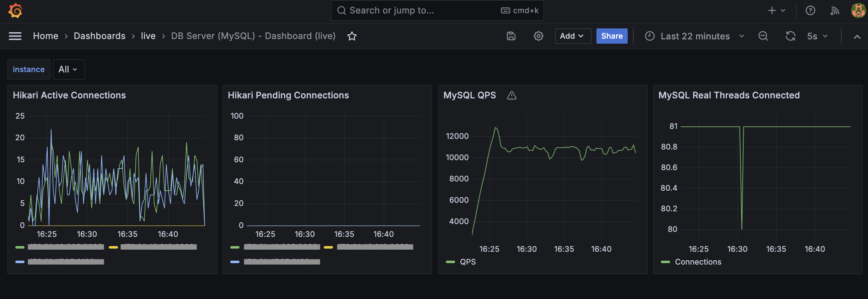Screen dimensions: 868x299
Task: Zoom out the time range
Action: pos(763,36)
